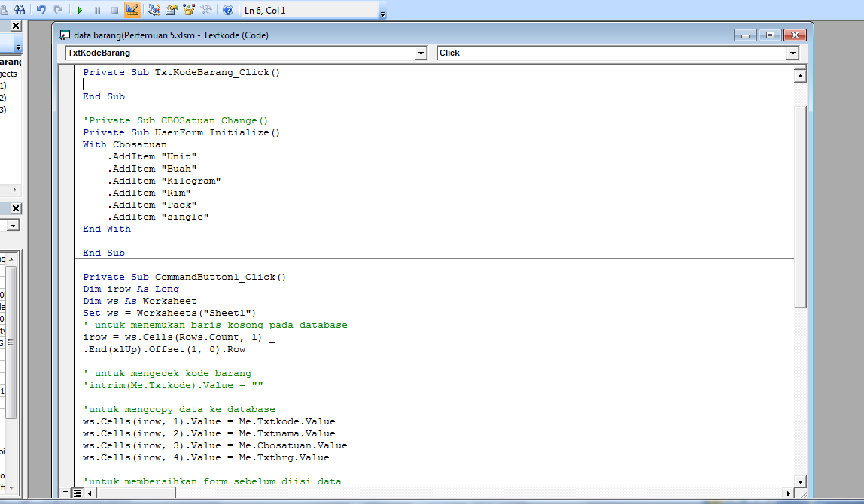
Task: Open the Click procedure dropdown
Action: pyautogui.click(x=793, y=53)
